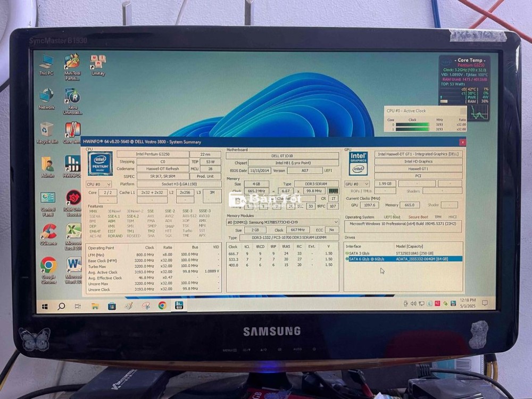Open the Recycle Bin
This screenshot has width=532, height=399.
coord(47,133)
